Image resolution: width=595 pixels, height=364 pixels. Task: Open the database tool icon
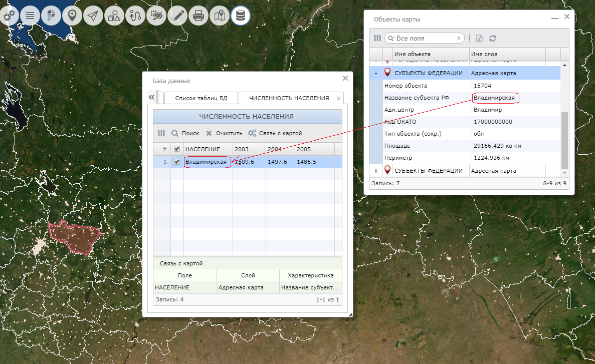pos(241,16)
